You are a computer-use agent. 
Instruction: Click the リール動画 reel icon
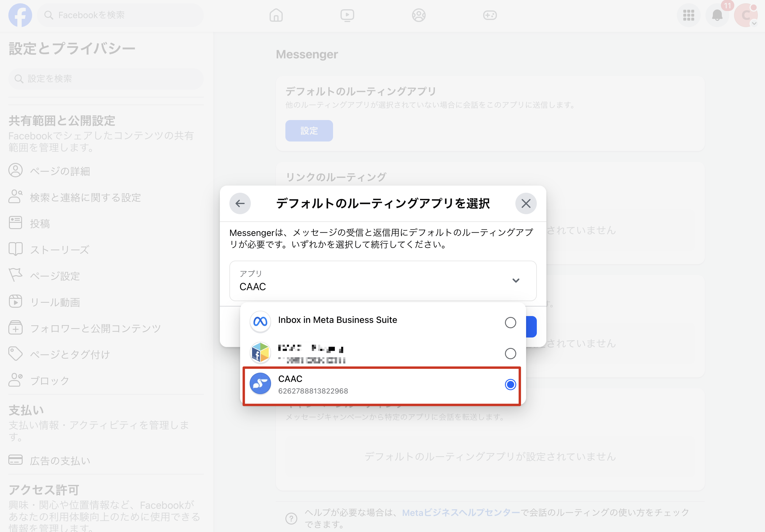tap(15, 301)
